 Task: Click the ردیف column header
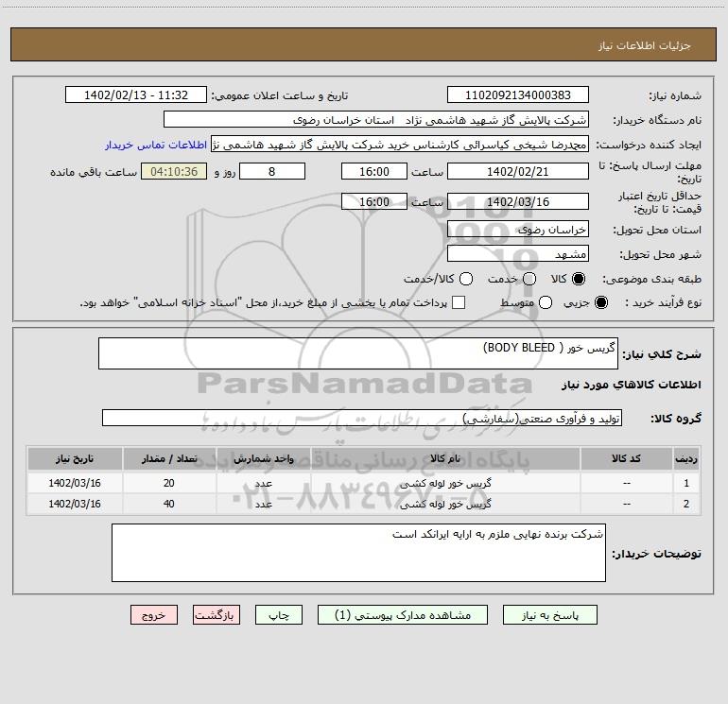686,458
